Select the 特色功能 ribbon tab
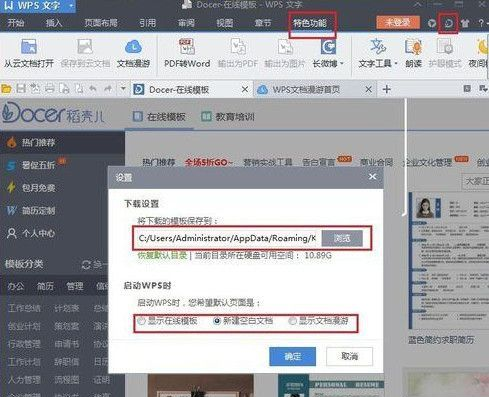The width and height of the screenshot is (489, 397). pyautogui.click(x=310, y=23)
